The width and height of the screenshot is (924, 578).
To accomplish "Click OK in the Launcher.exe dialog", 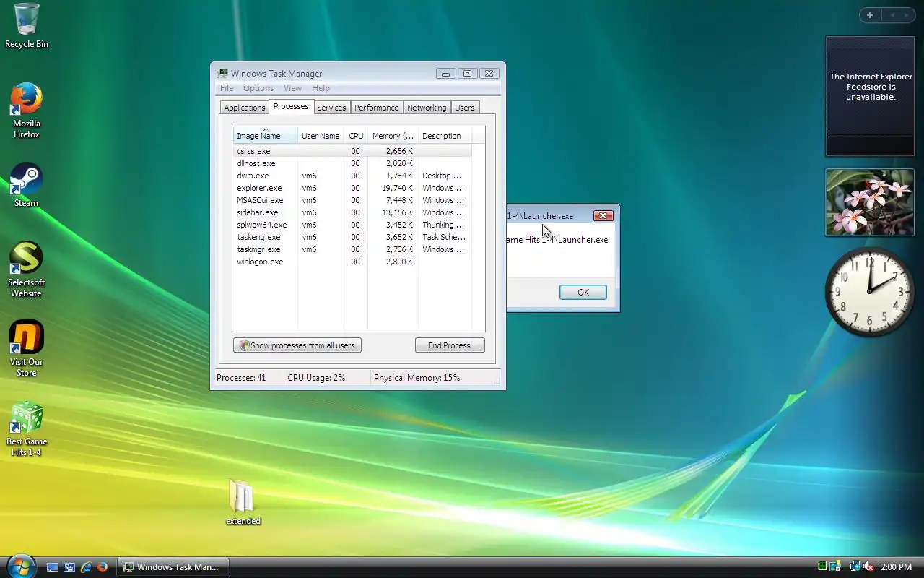I will [583, 292].
